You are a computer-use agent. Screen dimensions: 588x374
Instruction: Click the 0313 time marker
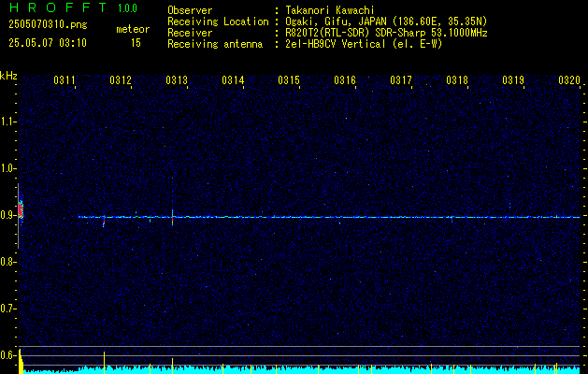click(x=177, y=80)
